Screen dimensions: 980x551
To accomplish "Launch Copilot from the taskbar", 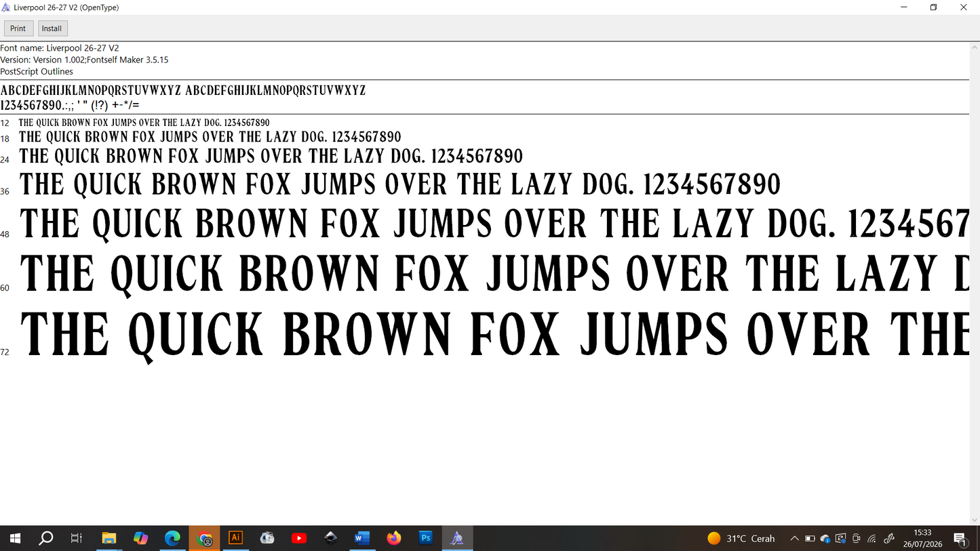I will click(140, 538).
